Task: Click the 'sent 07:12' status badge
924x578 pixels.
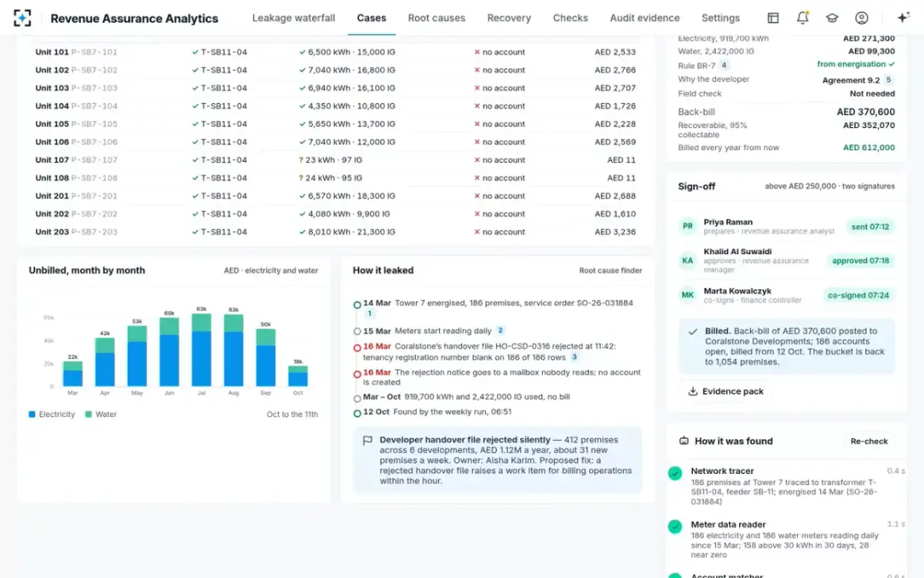Action: click(870, 227)
